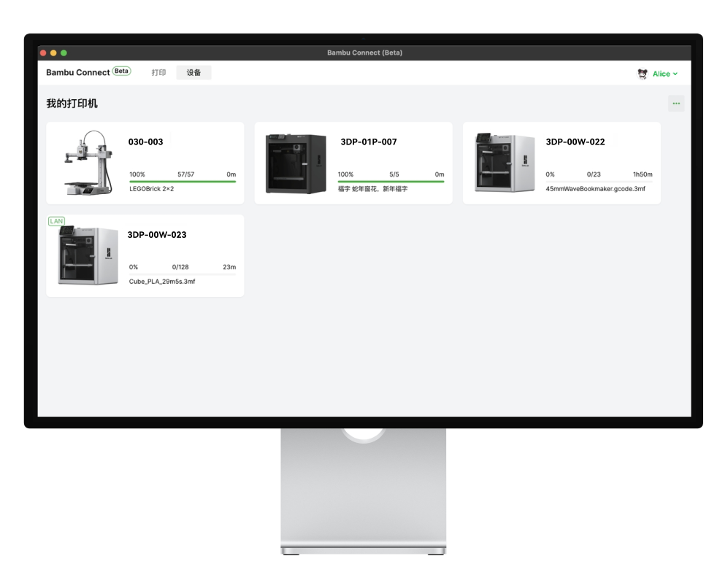Switch to the 打印 tab
The height and width of the screenshot is (583, 728).
[x=158, y=72]
